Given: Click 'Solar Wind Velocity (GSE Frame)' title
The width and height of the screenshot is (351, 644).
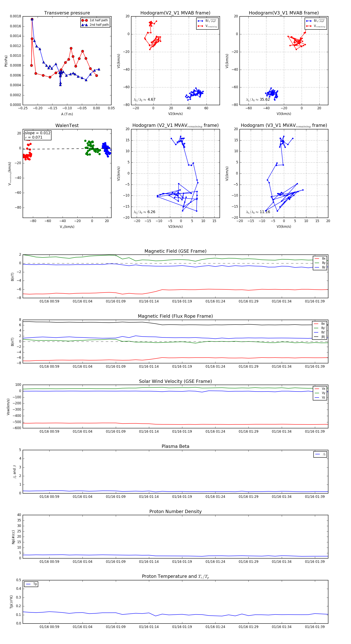Looking at the screenshot, I should tap(175, 381).
